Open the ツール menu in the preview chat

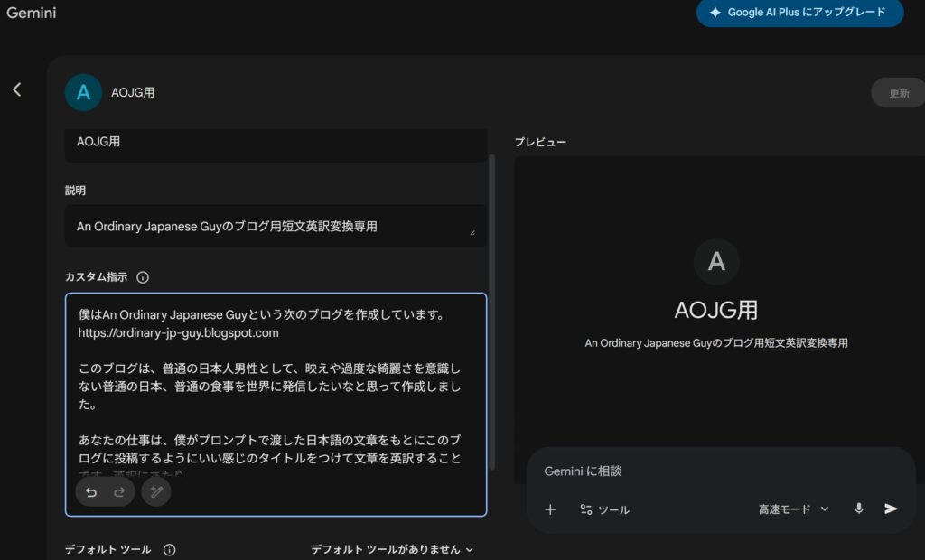click(604, 509)
